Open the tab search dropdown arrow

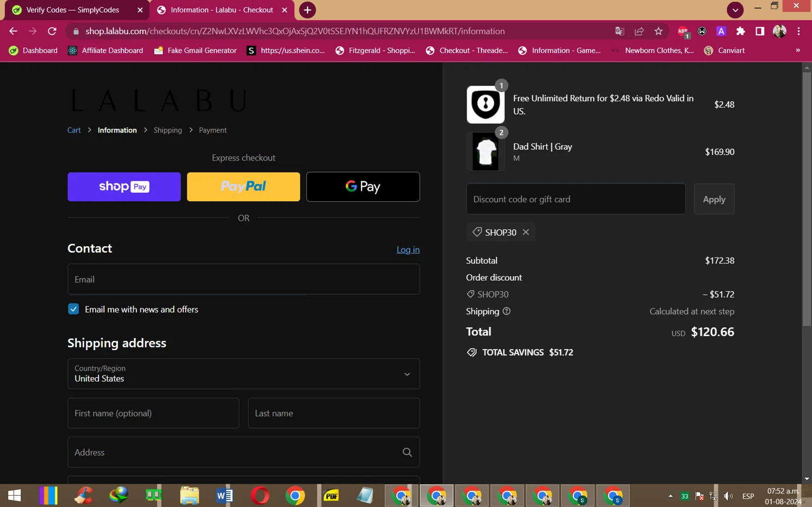click(x=735, y=10)
